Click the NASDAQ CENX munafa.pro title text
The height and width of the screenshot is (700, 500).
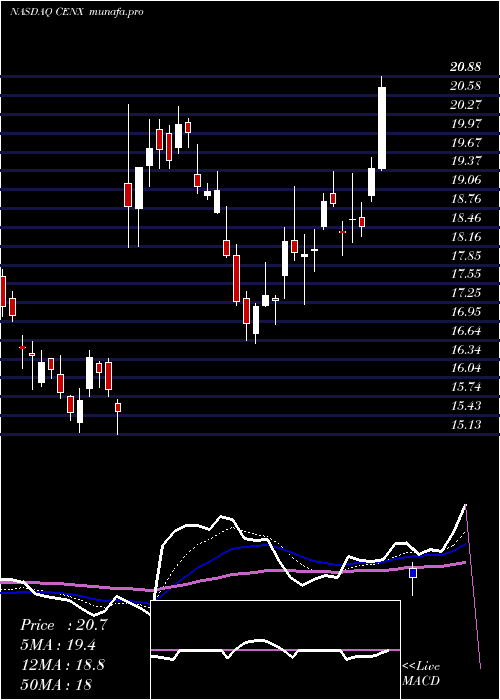77,12
